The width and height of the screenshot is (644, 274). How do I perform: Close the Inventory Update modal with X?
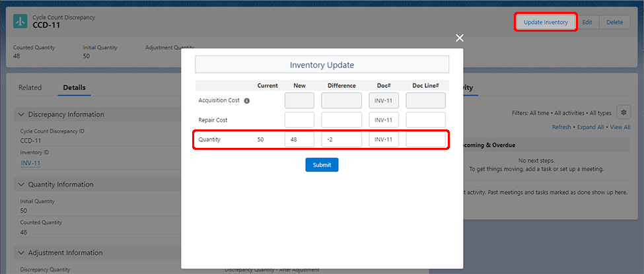coord(460,38)
